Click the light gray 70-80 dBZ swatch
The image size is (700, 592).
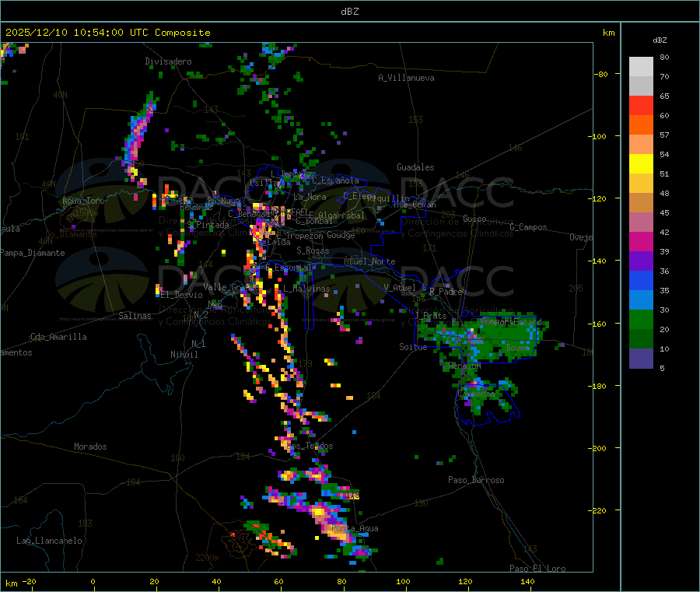[641, 67]
